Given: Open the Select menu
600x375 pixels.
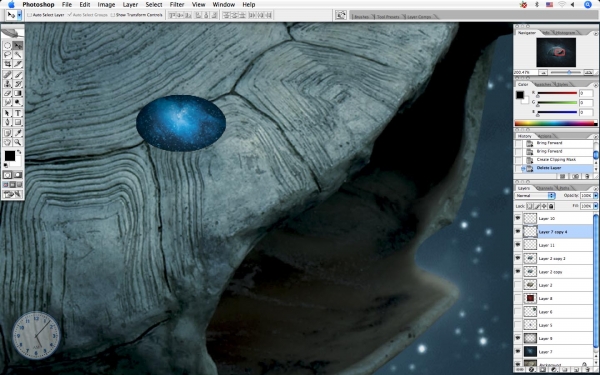Looking at the screenshot, I should [x=154, y=5].
